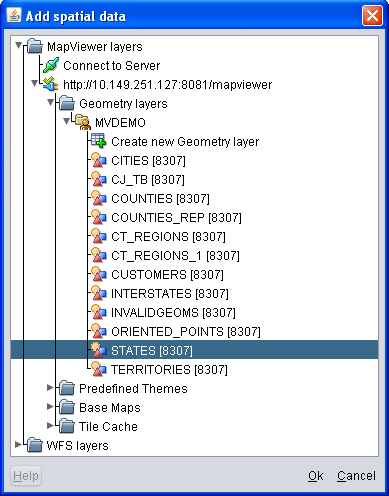Click the Create new Geometry layer icon
The height and width of the screenshot is (496, 389).
coord(99,141)
